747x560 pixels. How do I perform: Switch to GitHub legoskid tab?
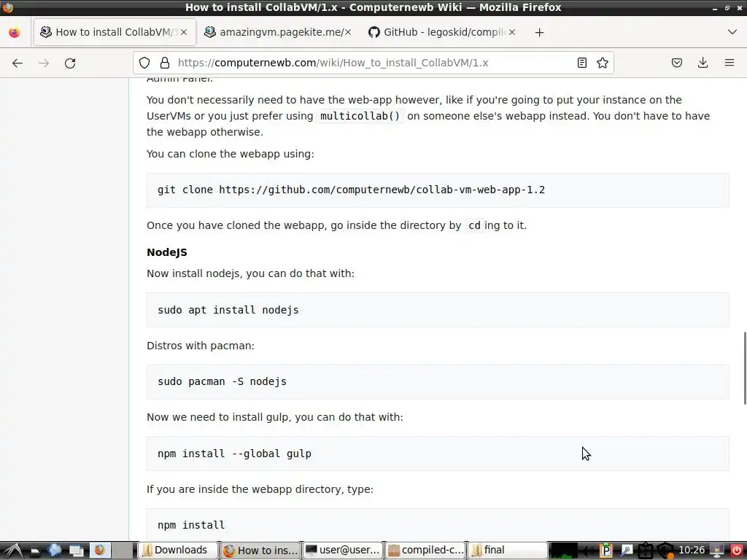click(441, 32)
